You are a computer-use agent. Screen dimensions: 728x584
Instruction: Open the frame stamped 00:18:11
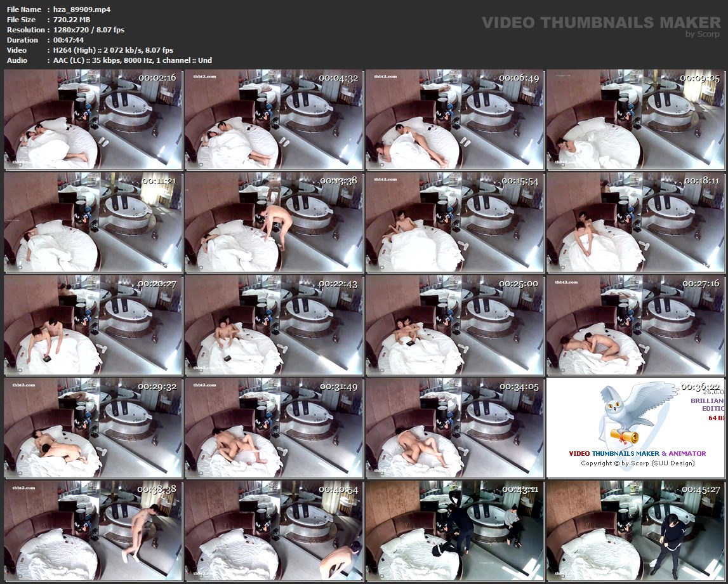click(x=635, y=223)
